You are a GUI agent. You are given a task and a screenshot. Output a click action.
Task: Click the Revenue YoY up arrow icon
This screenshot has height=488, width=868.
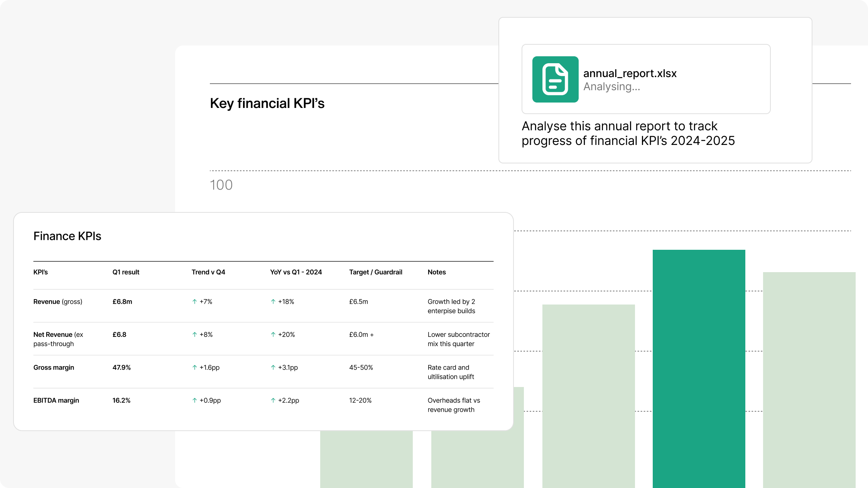click(273, 302)
